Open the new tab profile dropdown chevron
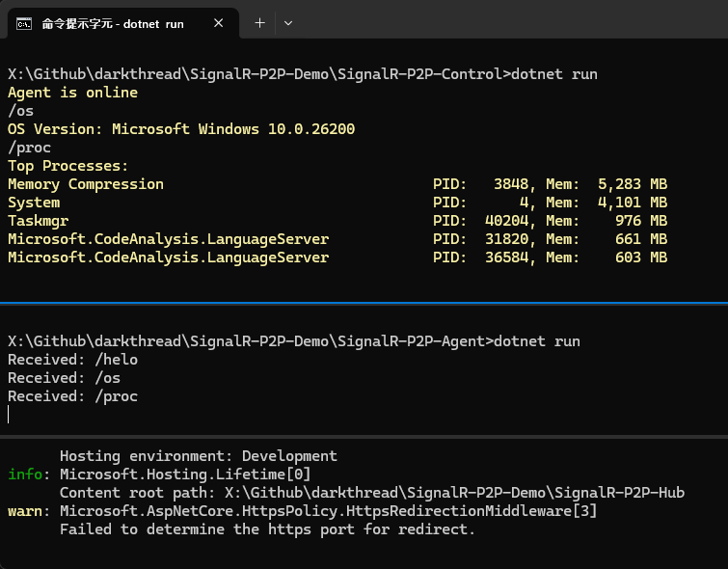Viewport: 728px width, 569px height. point(288,23)
